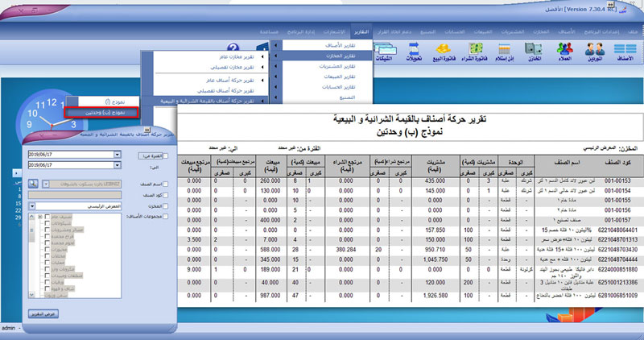The width and height of the screenshot is (644, 340).
Task: Click the blue question mark help icon
Action: click(233, 48)
